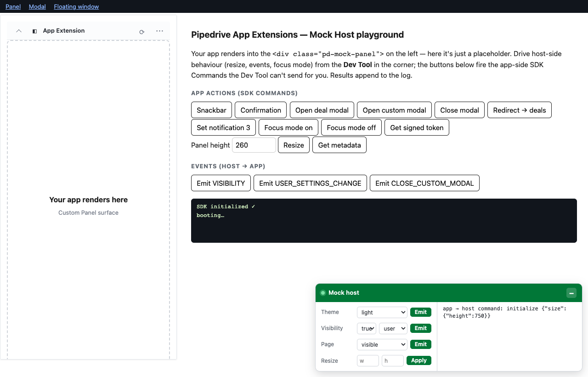Click Open custom modal
Viewport: 588px width, 377px height.
(394, 110)
